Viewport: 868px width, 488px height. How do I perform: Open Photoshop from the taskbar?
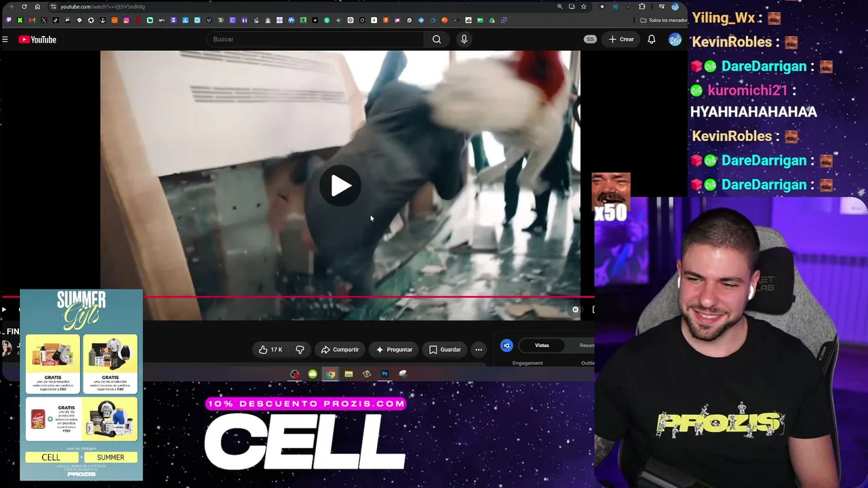384,374
